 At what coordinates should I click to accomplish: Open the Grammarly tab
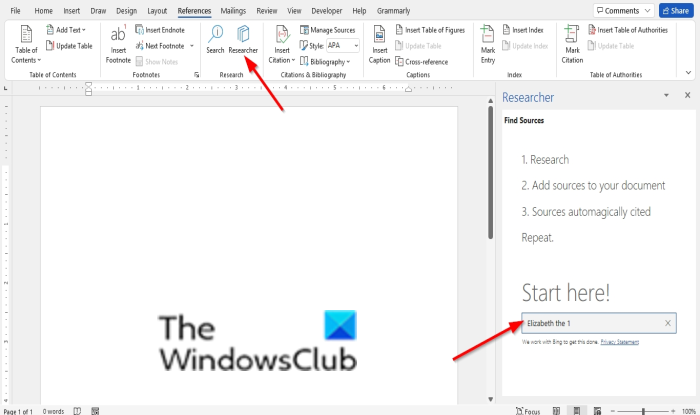(393, 11)
